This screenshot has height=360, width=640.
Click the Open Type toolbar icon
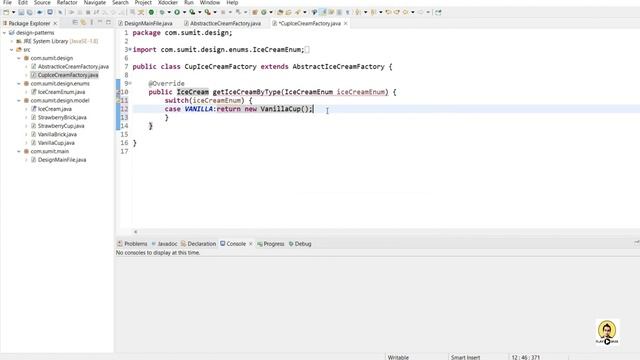[x=280, y=12]
